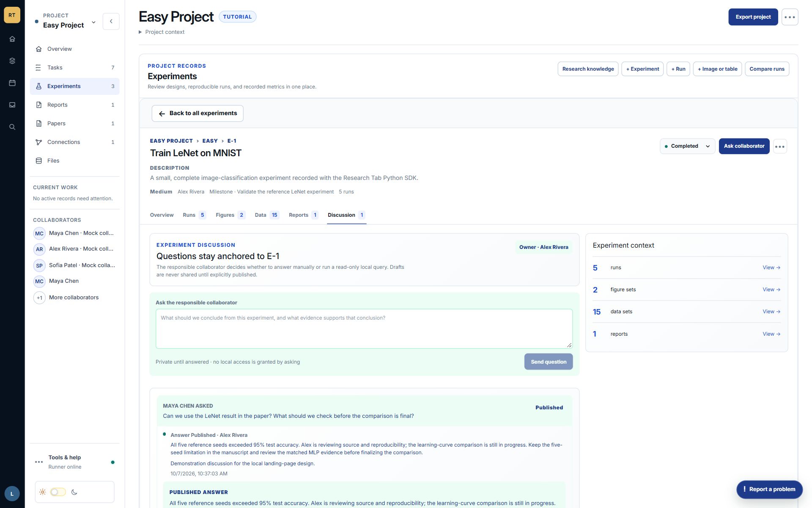Click Maya Chen mock collaborator MC avatar
Viewport: 812px width, 508px height.
coord(39,233)
